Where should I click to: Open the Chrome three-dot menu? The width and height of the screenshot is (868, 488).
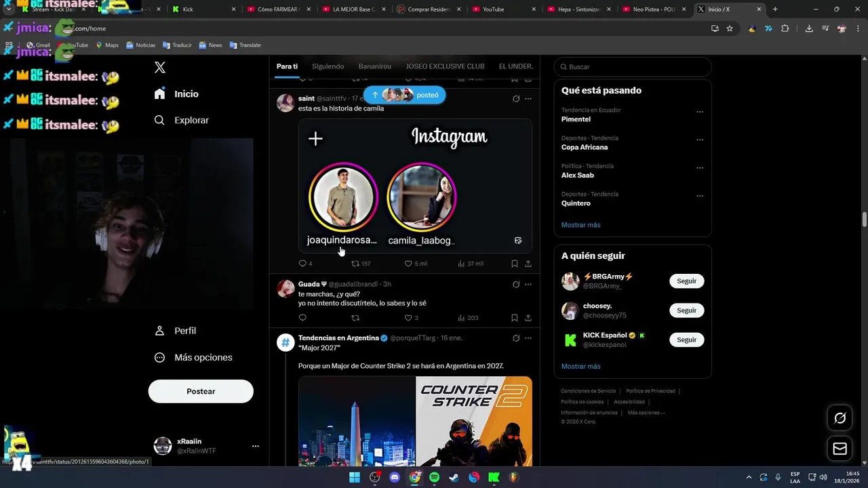(x=858, y=28)
